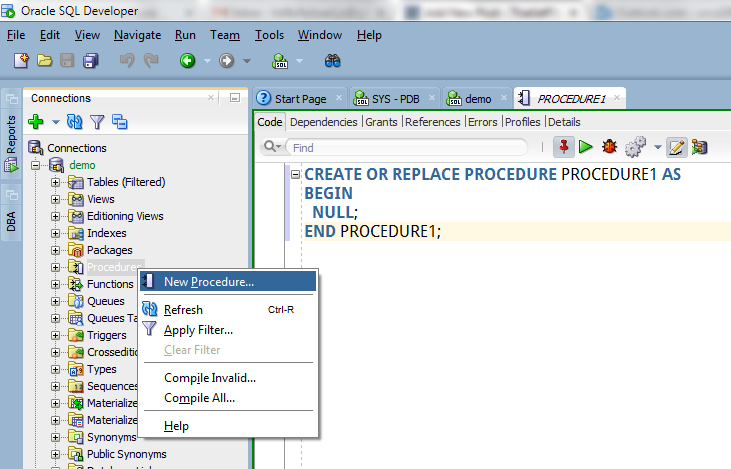Expand the Packages node

(55, 250)
